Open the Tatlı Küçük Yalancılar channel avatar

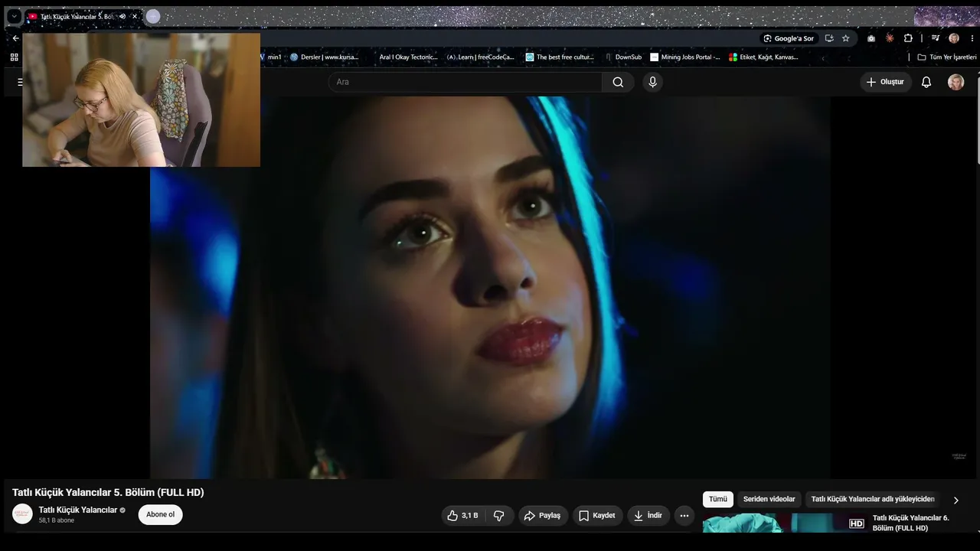[23, 514]
